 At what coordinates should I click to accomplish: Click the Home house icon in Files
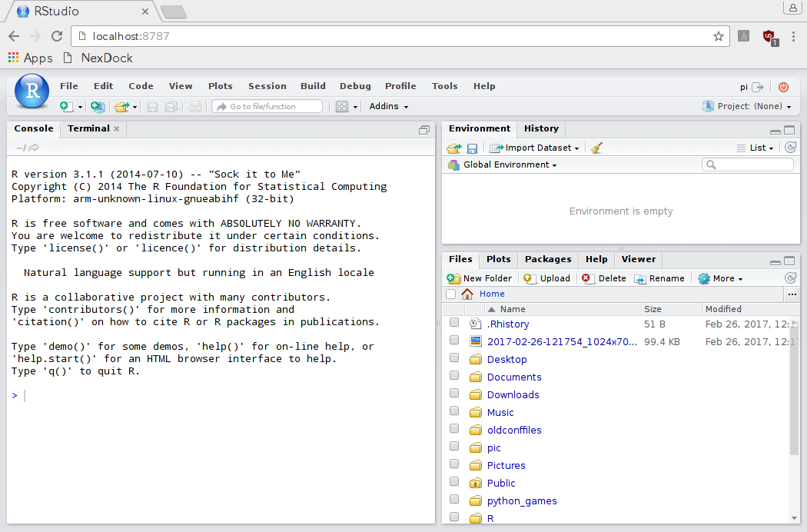[x=467, y=294]
